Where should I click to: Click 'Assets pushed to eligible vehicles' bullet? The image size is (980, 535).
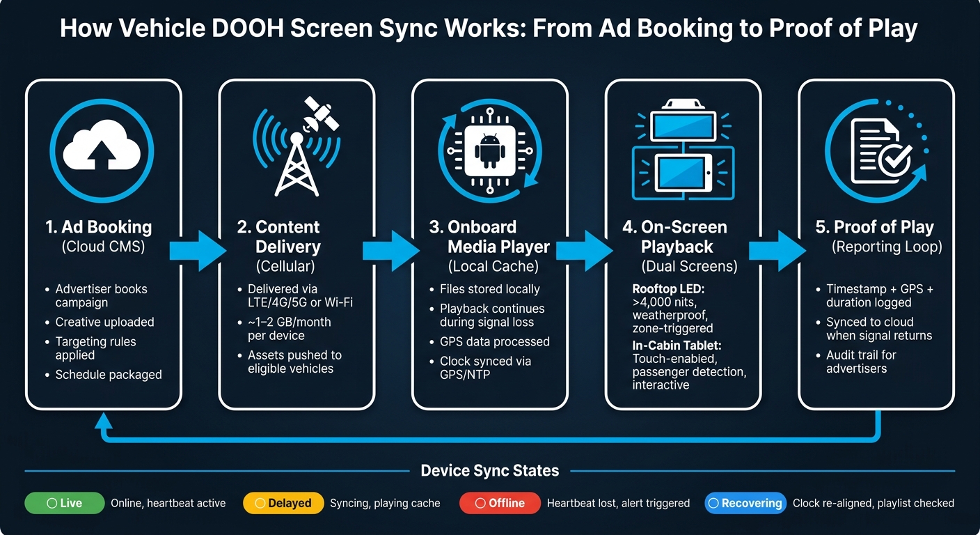(295, 362)
